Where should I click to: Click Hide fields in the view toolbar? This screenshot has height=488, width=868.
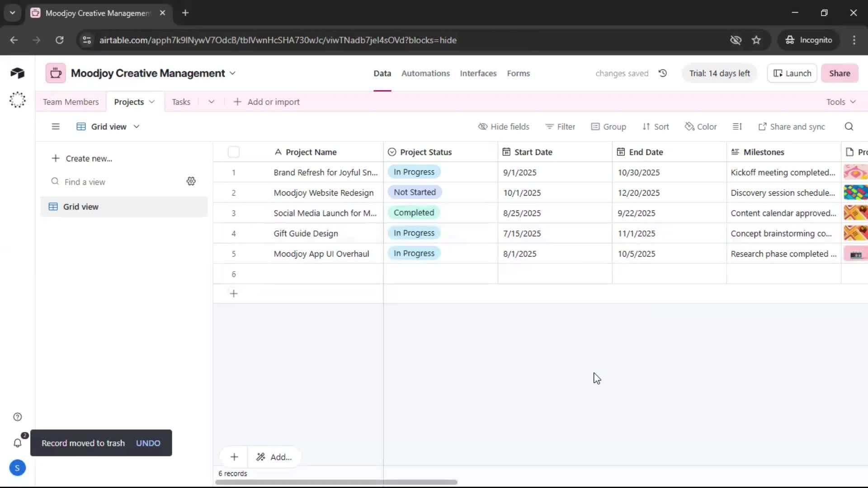504,127
